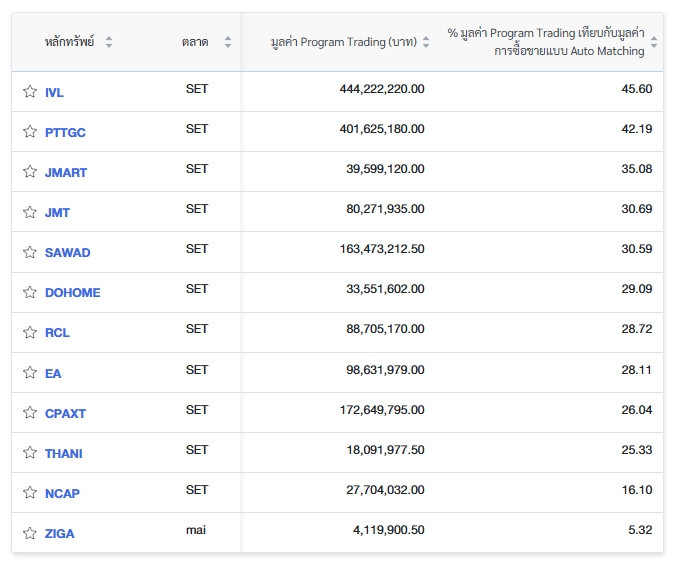
Task: Favorite SAWAD using its star icon
Action: pos(30,252)
